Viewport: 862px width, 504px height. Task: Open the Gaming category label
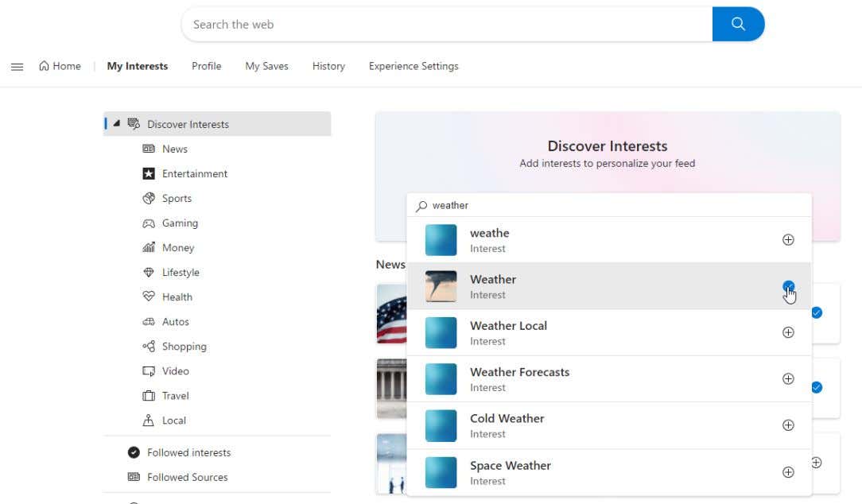pos(180,223)
